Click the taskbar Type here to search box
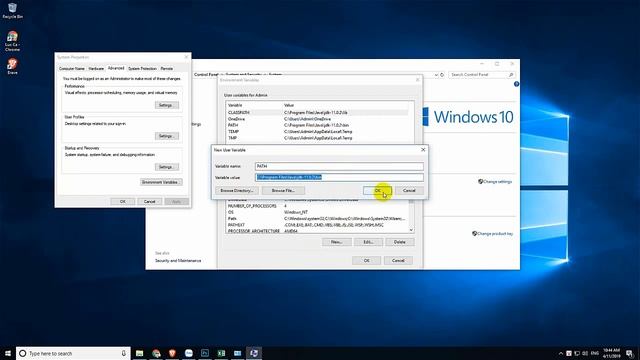Image resolution: width=640 pixels, height=360 pixels. [73, 353]
